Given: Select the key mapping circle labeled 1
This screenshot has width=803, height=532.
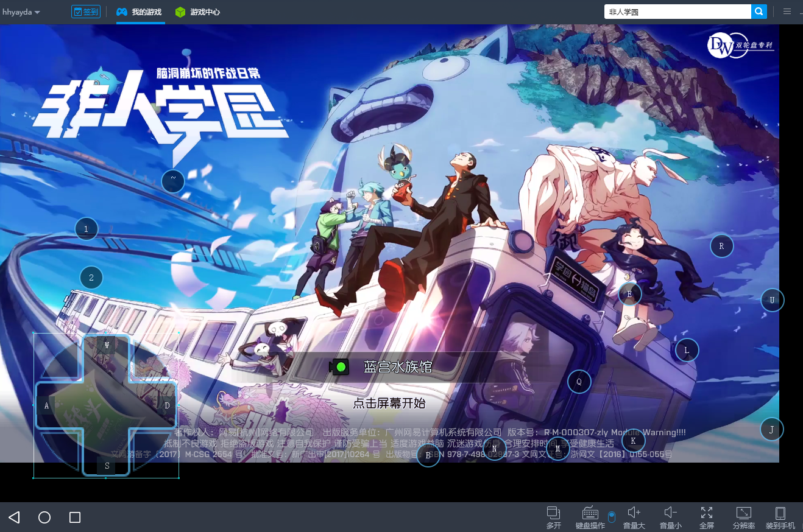Looking at the screenshot, I should click(87, 229).
